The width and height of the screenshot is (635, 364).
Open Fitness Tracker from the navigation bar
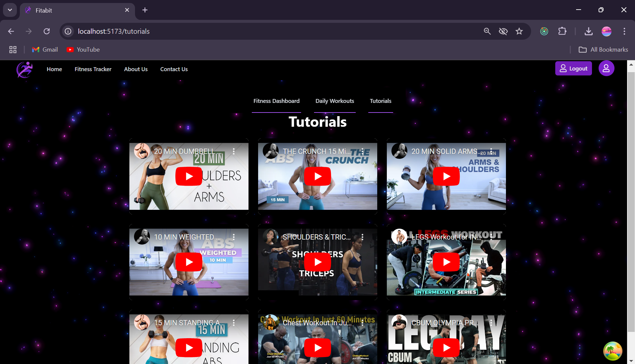[93, 69]
